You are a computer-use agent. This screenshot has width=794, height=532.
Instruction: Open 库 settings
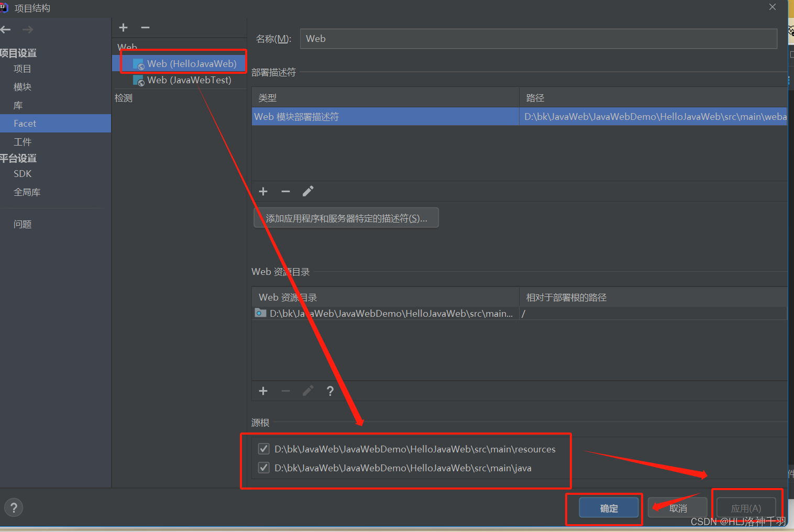point(18,105)
